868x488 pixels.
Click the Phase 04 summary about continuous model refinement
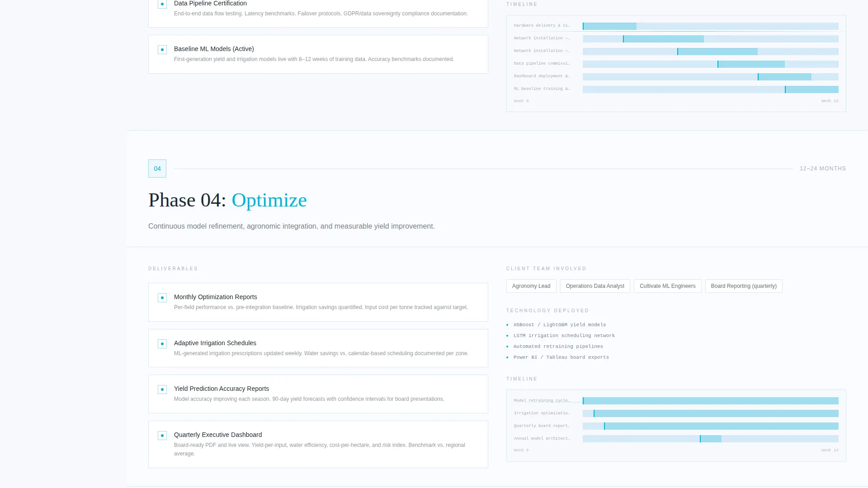292,226
